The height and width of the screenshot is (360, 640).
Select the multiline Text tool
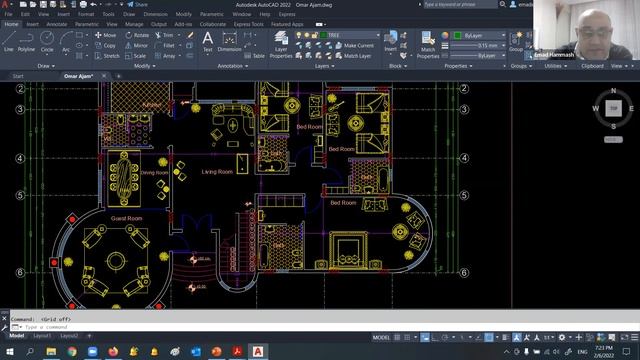(207, 42)
